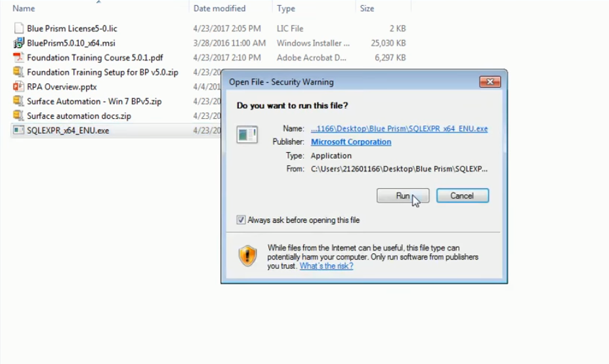Click the 4/23/2017 2:05 PM date cell

pos(227,28)
